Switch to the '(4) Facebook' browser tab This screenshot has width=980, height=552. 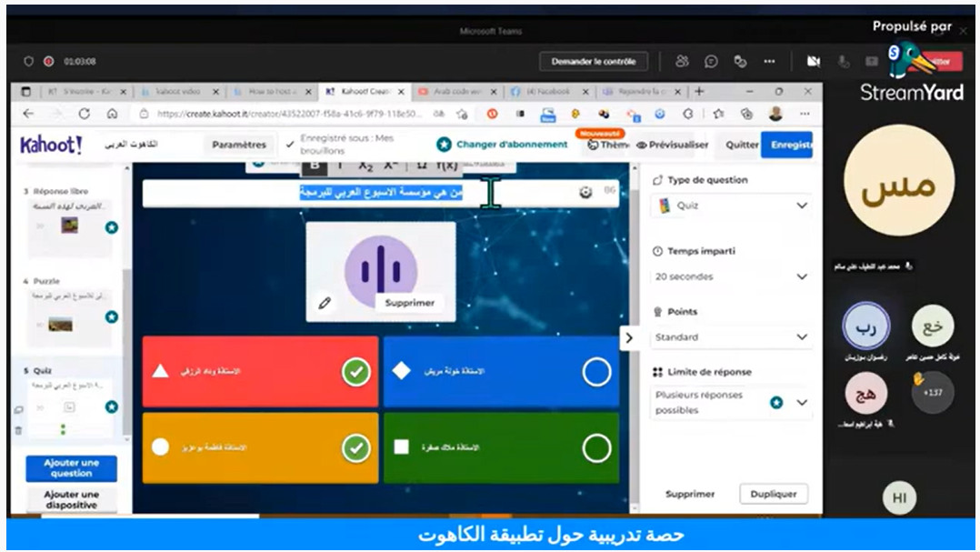[550, 91]
